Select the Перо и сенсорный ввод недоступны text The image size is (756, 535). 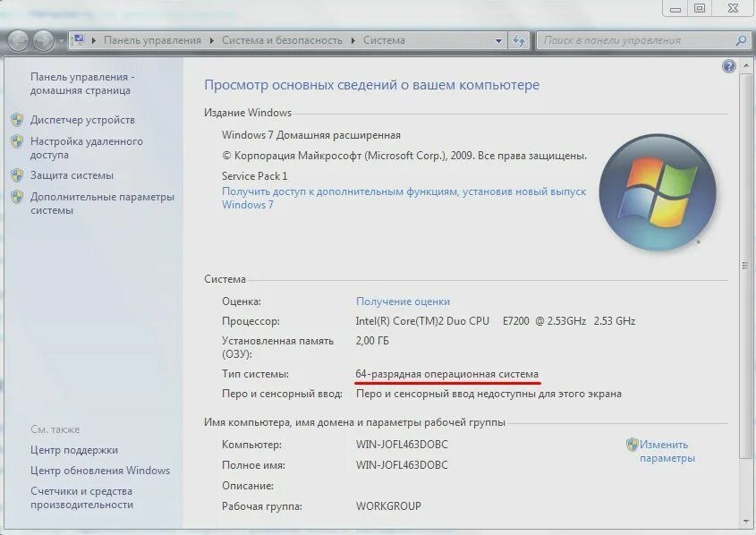click(x=488, y=394)
